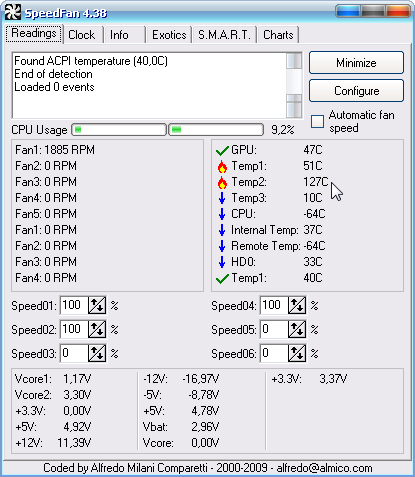The height and width of the screenshot is (477, 415).
Task: Click the 47C GPU temperature value
Action: pyautogui.click(x=313, y=150)
